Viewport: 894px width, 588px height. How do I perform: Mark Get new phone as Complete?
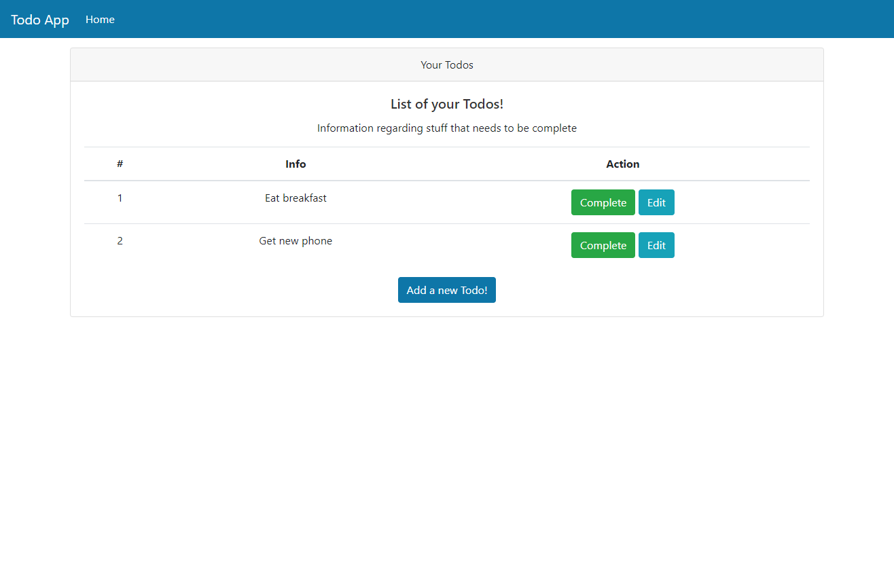(603, 245)
